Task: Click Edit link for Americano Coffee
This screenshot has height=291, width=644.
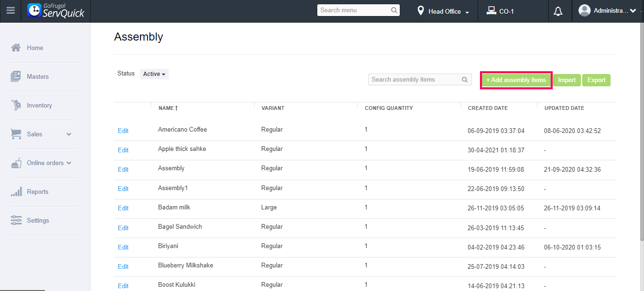Action: (x=123, y=131)
